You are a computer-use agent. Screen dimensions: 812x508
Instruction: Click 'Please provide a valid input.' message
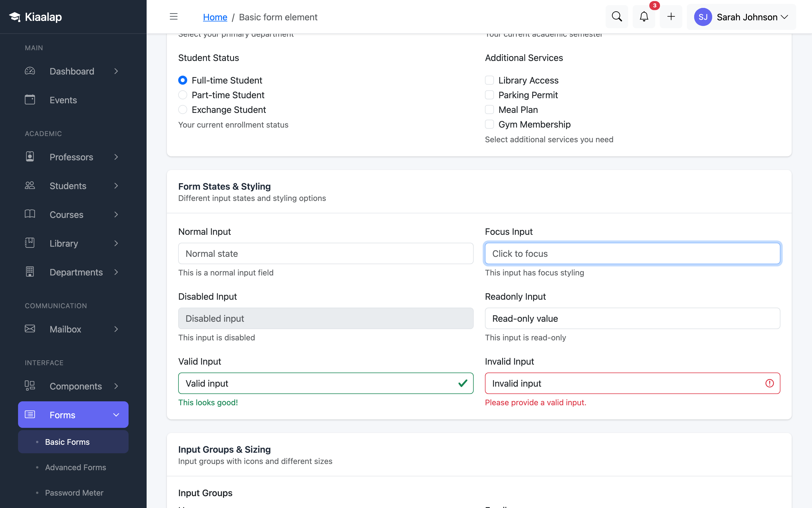[535, 402]
